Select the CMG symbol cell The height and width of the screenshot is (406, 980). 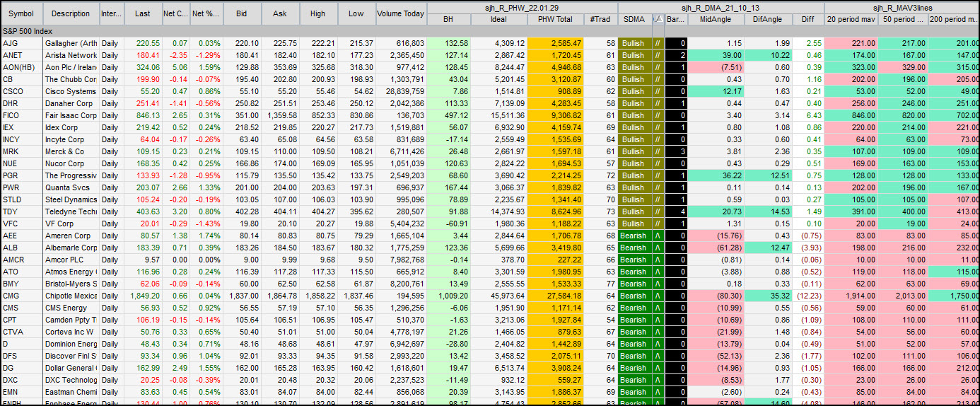(x=21, y=296)
